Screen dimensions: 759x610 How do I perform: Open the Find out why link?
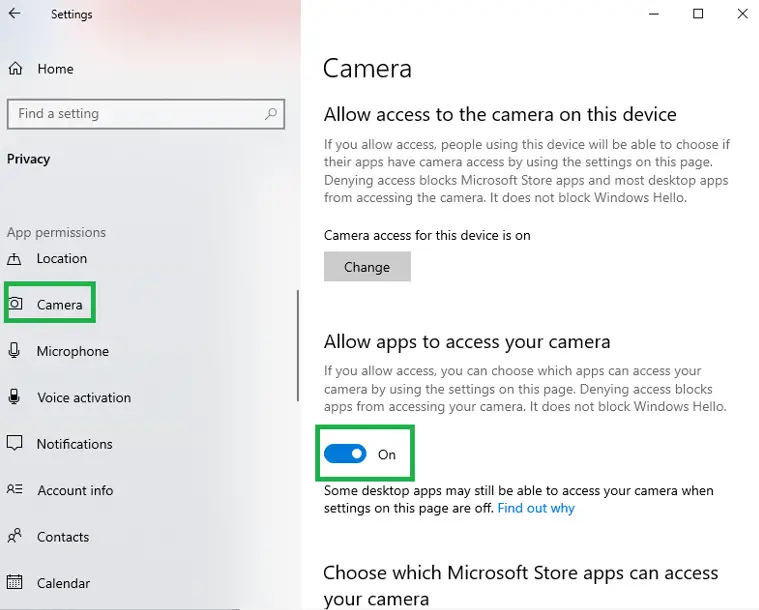pos(536,508)
